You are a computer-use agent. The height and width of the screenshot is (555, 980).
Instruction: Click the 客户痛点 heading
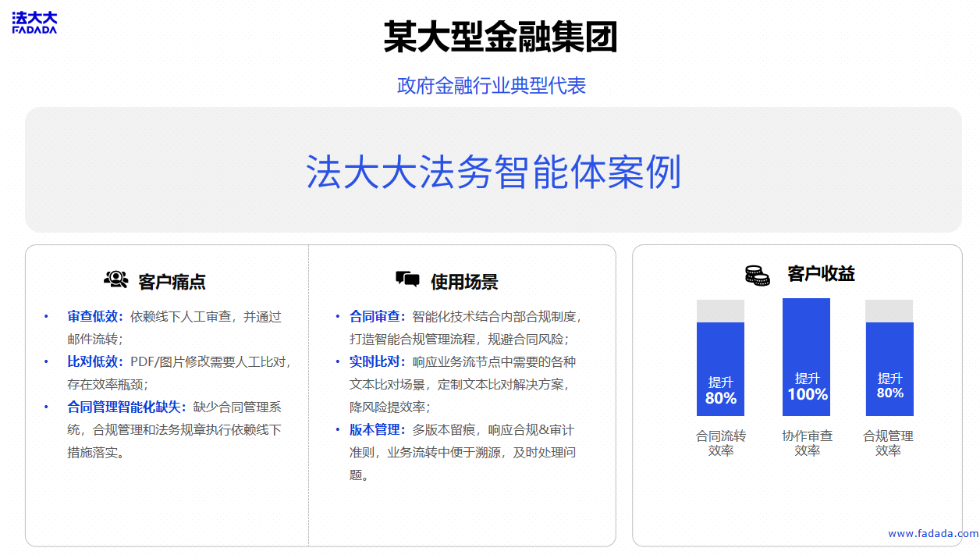click(x=172, y=282)
